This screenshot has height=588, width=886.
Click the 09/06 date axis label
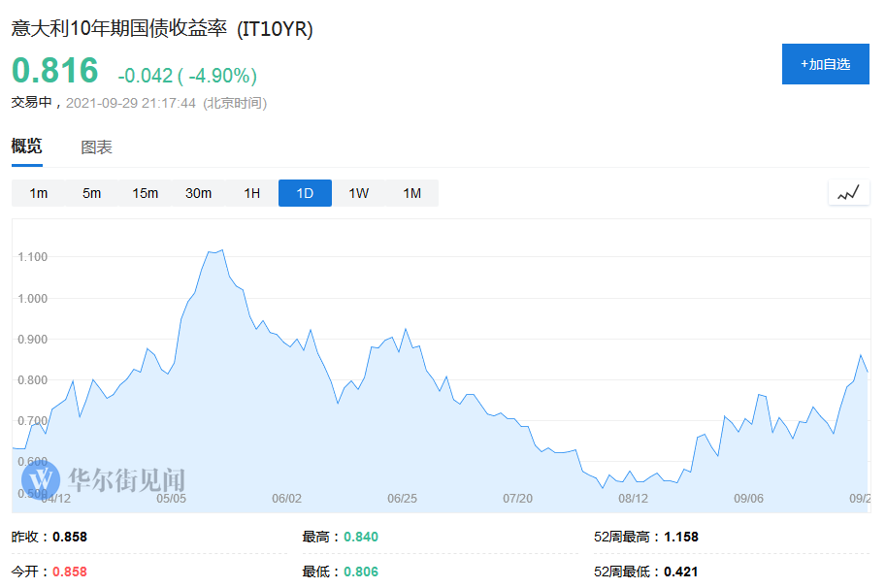[749, 498]
